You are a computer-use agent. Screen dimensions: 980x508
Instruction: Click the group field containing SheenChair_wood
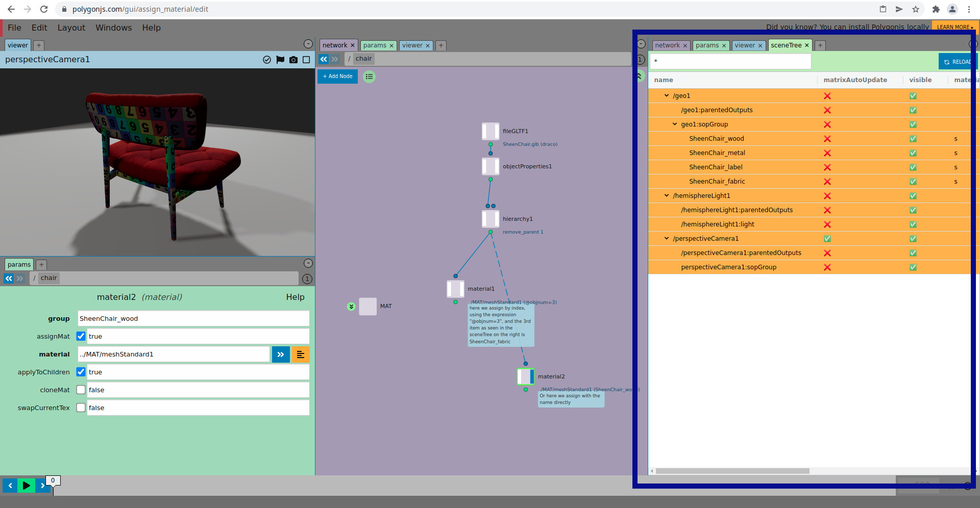[193, 318]
